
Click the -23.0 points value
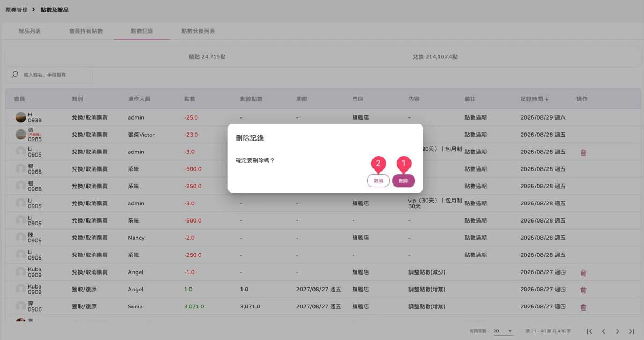[191, 135]
